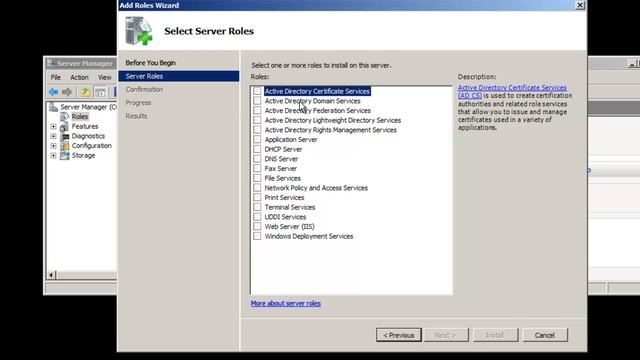Click the show/hide console tree toolbar icon

[x=100, y=92]
